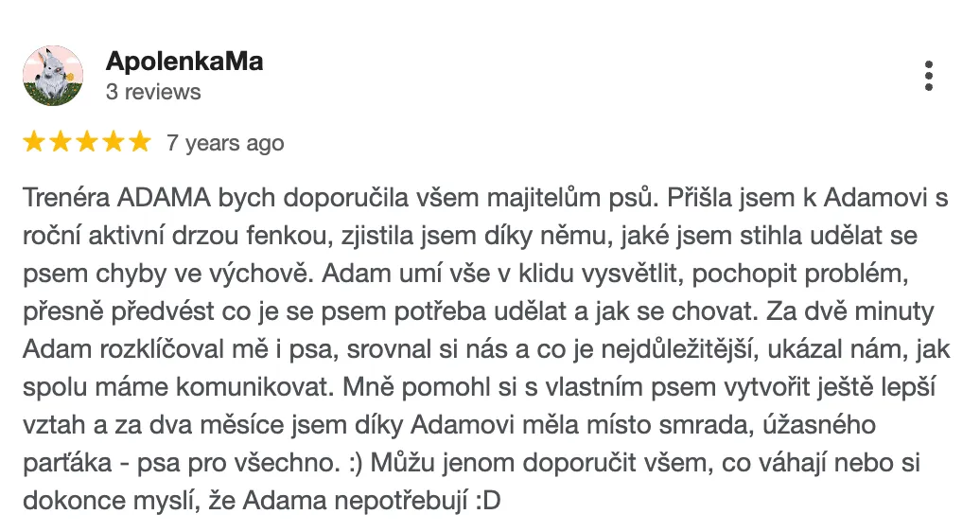Open the three-dot more options menu
The width and height of the screenshot is (980, 532).
929,76
